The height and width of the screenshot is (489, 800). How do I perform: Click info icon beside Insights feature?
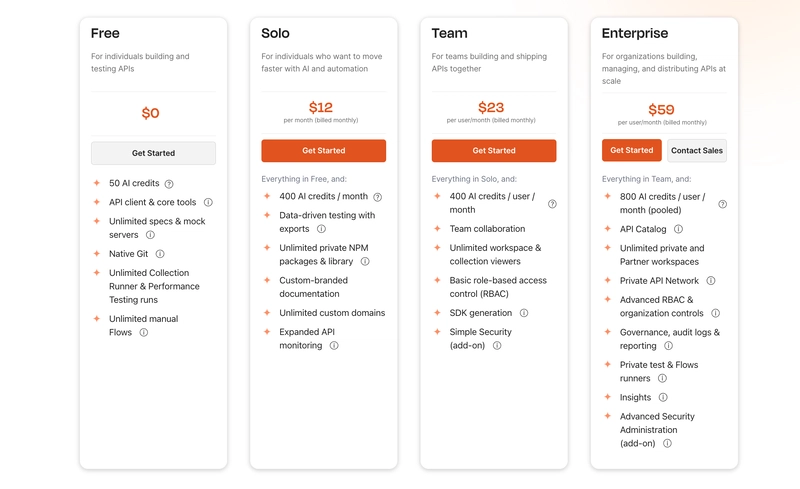(x=663, y=397)
